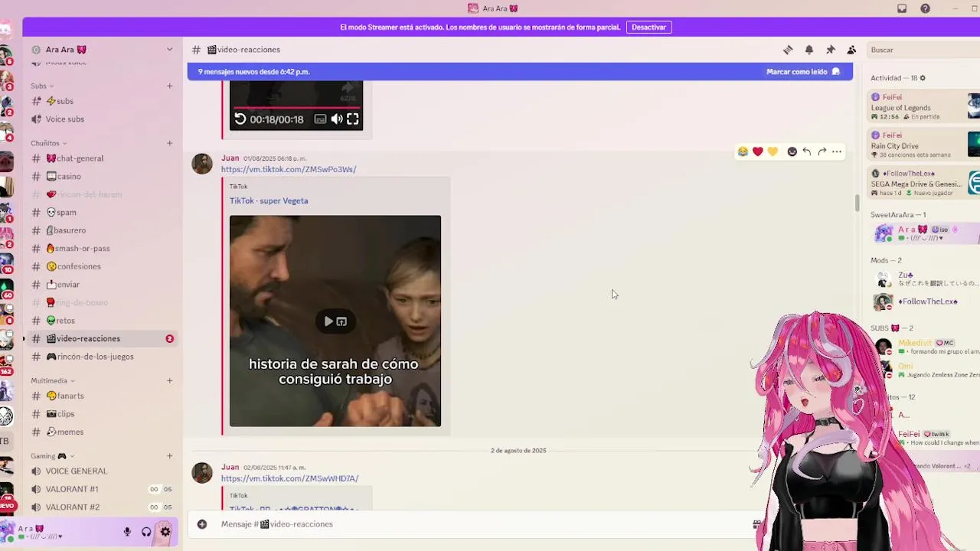This screenshot has height=551, width=980.
Task: Join VALORANT #2 voice channel
Action: click(103, 507)
